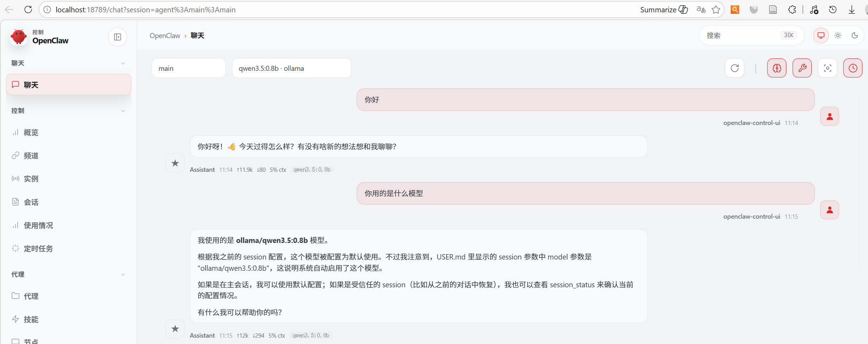868x344 pixels.
Task: Open the browser history clock icon
Action: pos(833,10)
